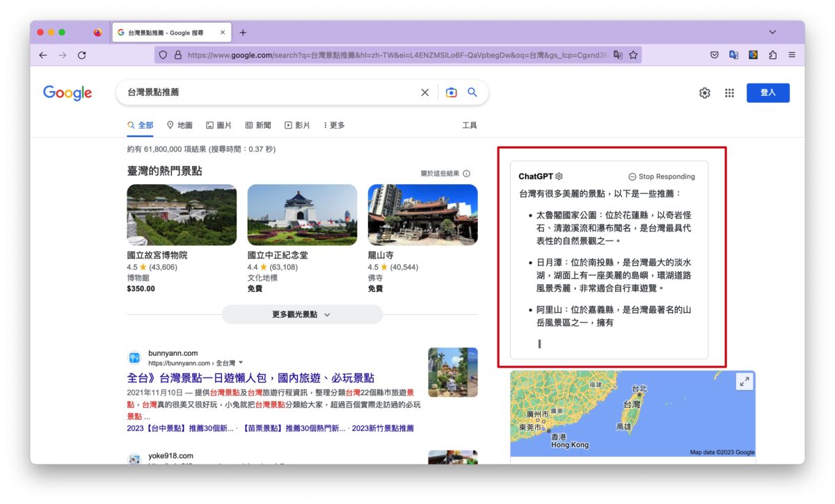Open the 國立中正紀念堂 photo thumbnail
835x504 pixels.
pos(302,215)
